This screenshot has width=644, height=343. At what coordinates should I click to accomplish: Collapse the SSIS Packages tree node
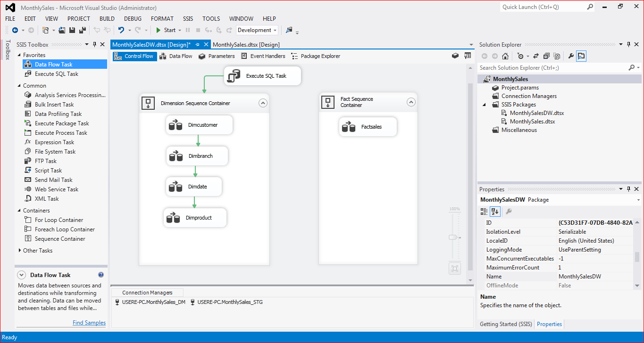tap(483, 104)
